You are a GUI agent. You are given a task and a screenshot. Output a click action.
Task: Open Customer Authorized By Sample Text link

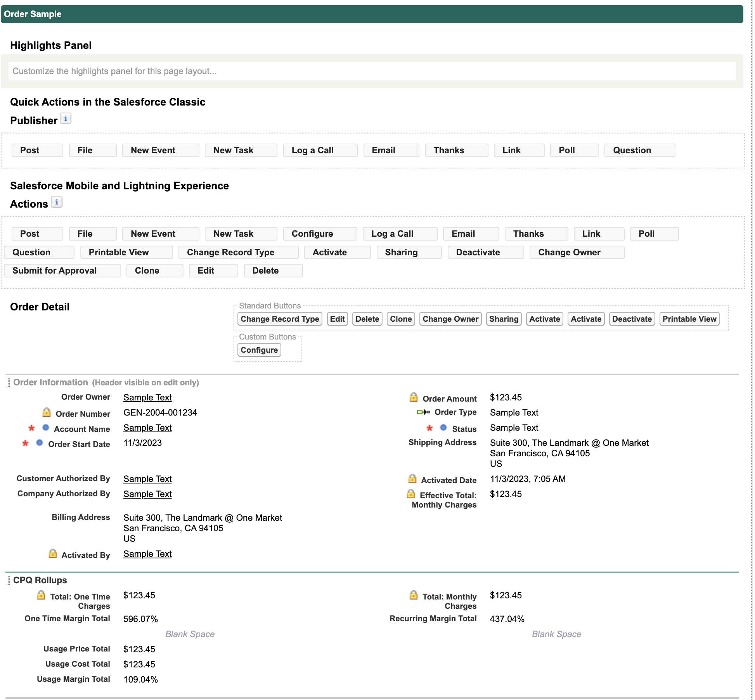pyautogui.click(x=147, y=479)
